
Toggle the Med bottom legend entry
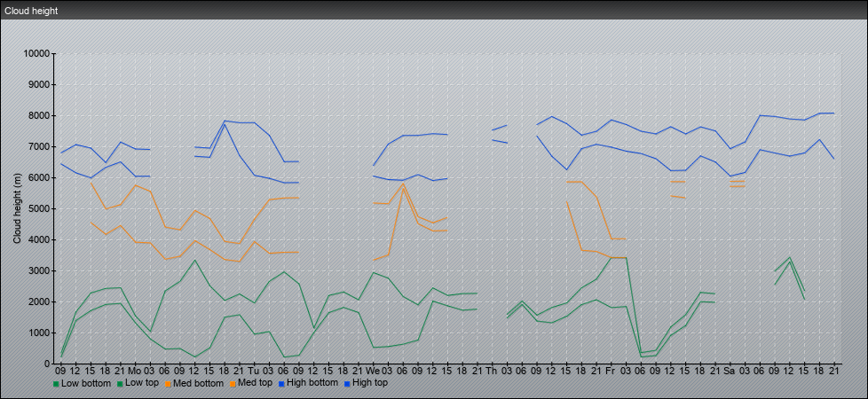point(195,383)
